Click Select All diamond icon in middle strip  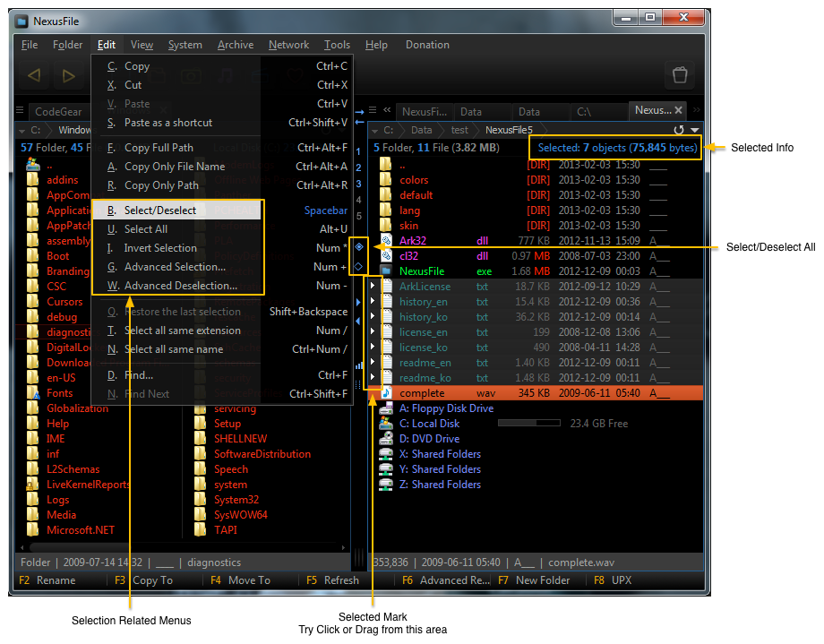click(x=359, y=246)
